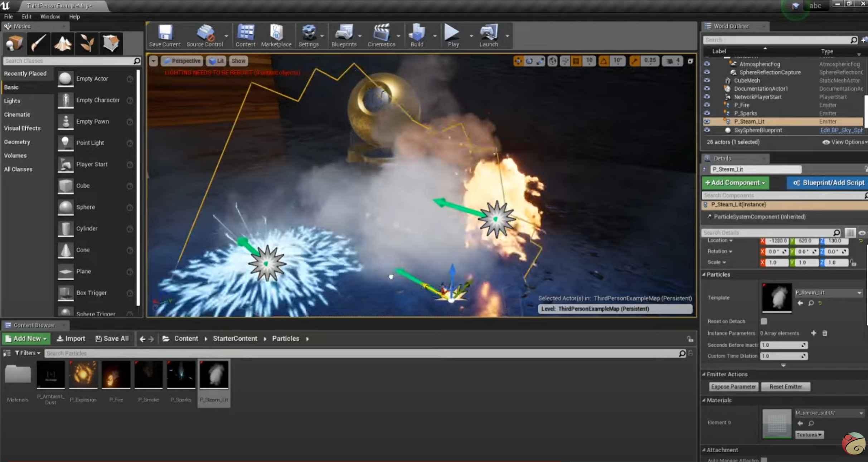The height and width of the screenshot is (462, 868).
Task: Click Blueprint/Add Script button
Action: (x=828, y=183)
